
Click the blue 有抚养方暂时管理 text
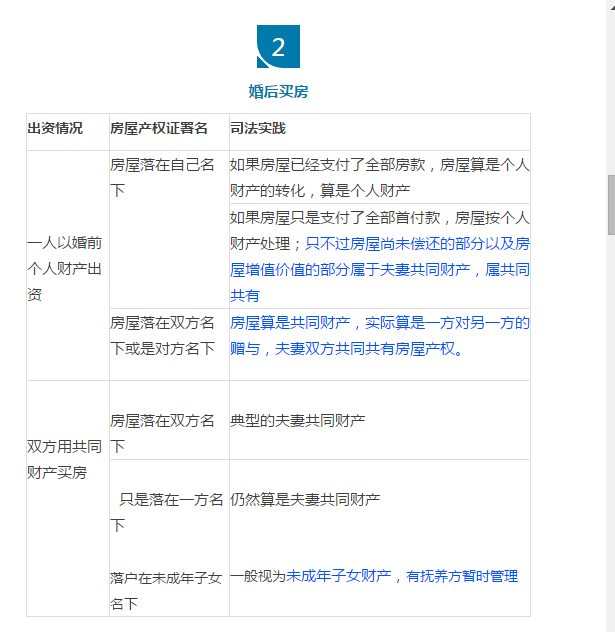click(x=462, y=576)
